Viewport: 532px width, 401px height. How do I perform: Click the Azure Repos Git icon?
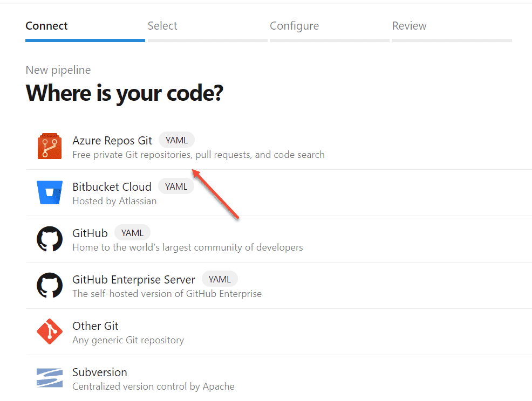(50, 146)
